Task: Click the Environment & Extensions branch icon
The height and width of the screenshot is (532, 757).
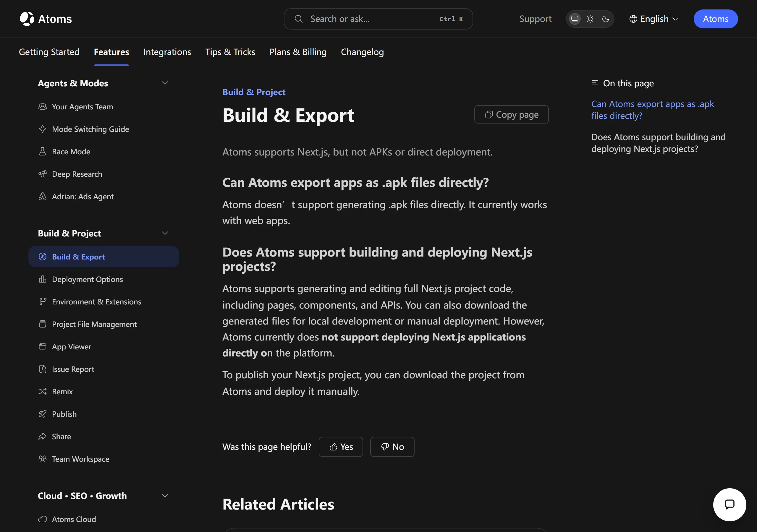Action: tap(43, 301)
